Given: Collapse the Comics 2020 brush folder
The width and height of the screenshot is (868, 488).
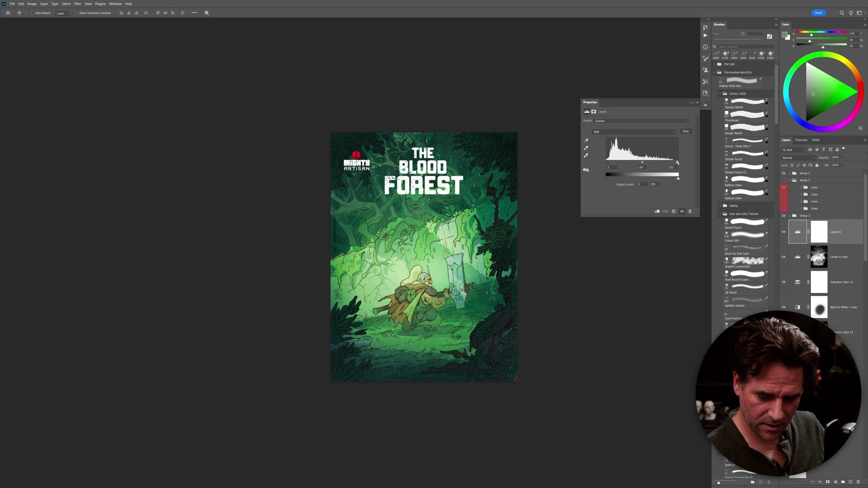Looking at the screenshot, I should point(720,94).
